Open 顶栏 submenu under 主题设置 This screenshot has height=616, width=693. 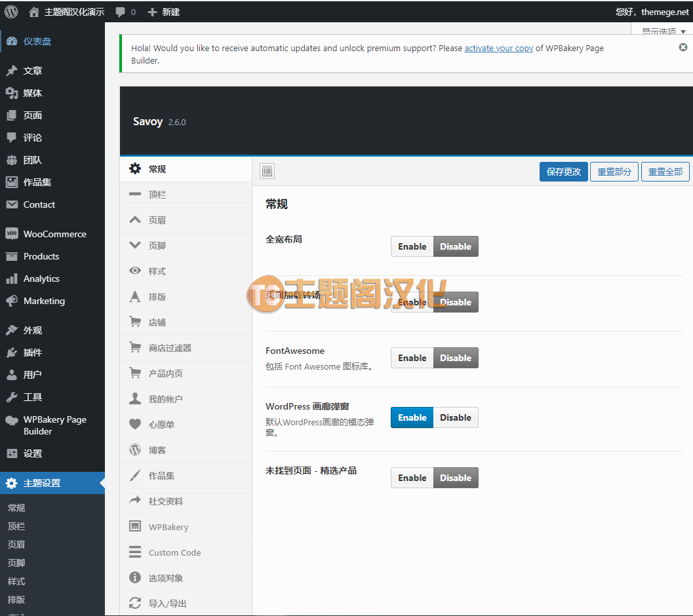point(16,526)
